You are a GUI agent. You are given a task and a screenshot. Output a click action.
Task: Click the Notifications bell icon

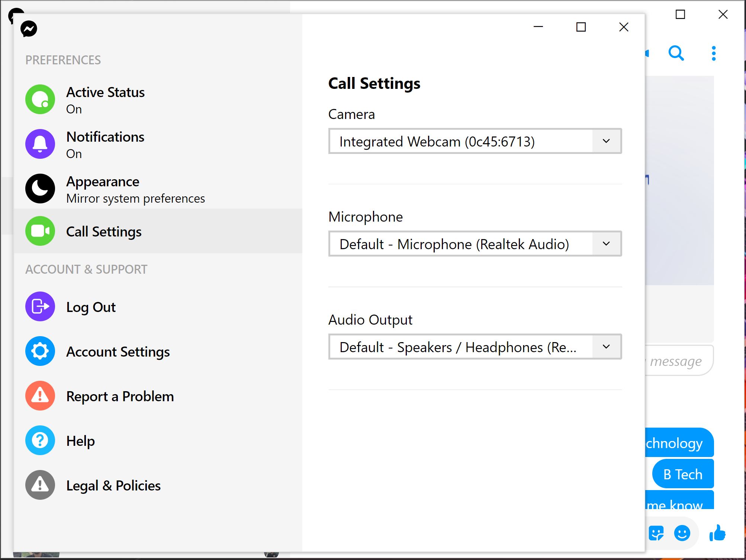(x=39, y=144)
